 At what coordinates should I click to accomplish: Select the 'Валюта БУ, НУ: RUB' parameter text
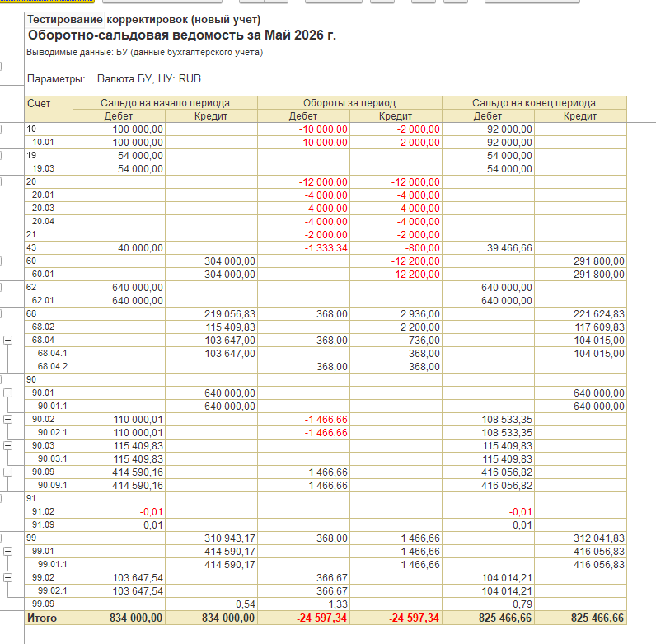(149, 78)
